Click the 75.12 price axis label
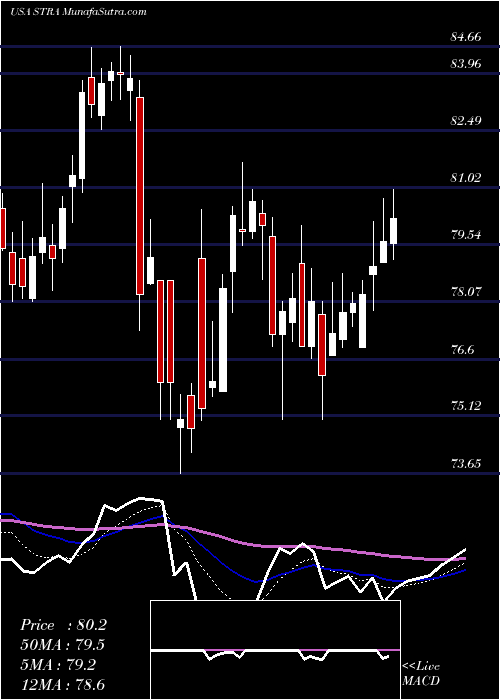This screenshot has height=700, width=500. (x=466, y=407)
